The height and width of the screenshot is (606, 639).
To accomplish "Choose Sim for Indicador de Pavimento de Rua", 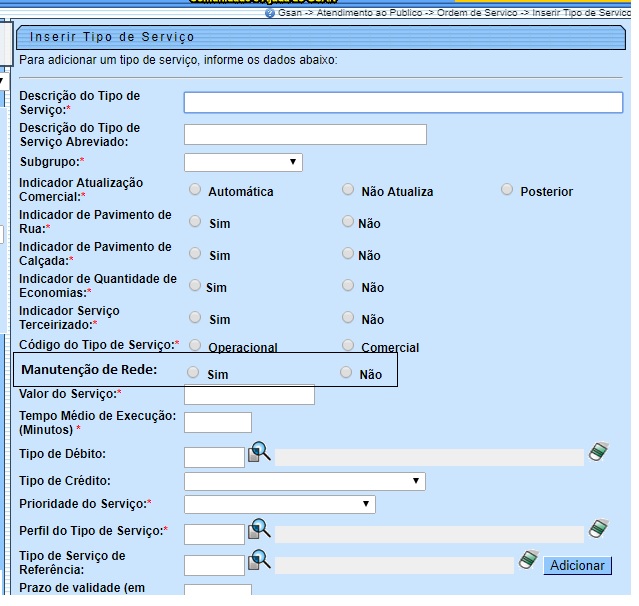I will [x=195, y=221].
